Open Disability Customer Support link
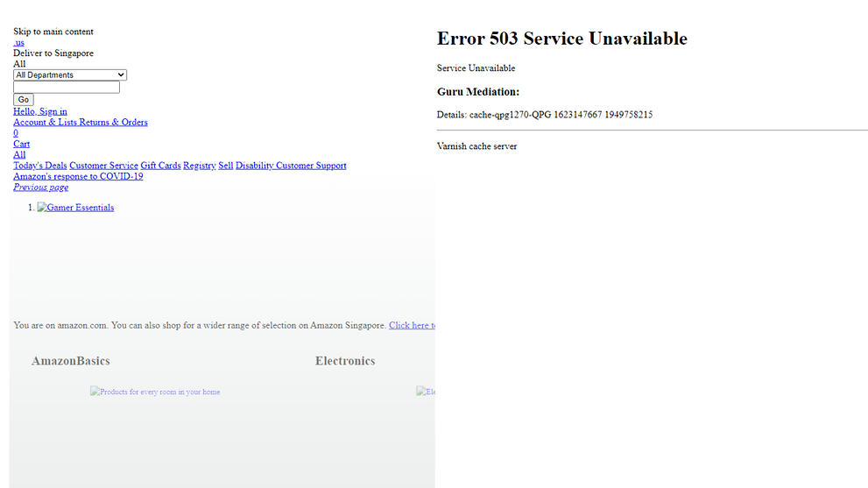The height and width of the screenshot is (488, 868). (291, 166)
